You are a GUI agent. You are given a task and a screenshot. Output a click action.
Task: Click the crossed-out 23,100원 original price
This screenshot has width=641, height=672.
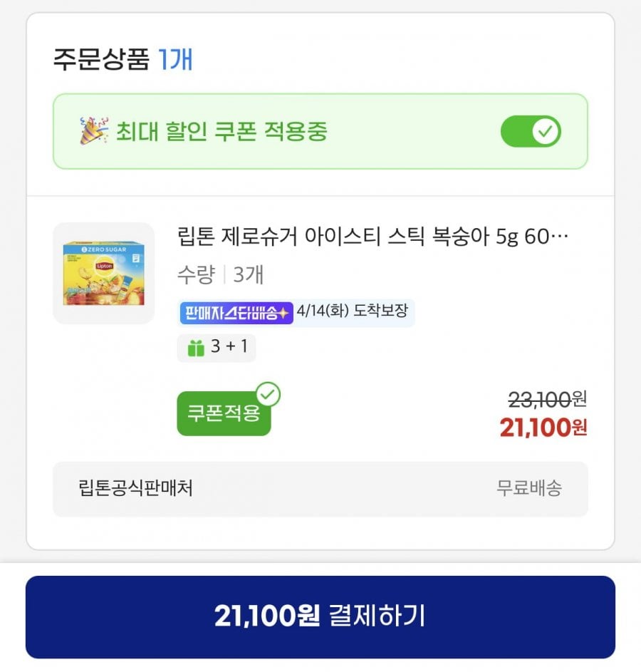click(547, 399)
